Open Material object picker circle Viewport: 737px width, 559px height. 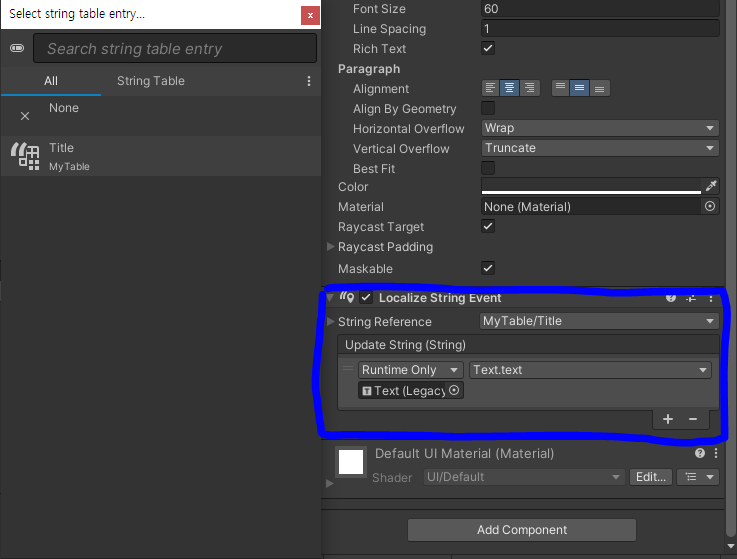[710, 206]
